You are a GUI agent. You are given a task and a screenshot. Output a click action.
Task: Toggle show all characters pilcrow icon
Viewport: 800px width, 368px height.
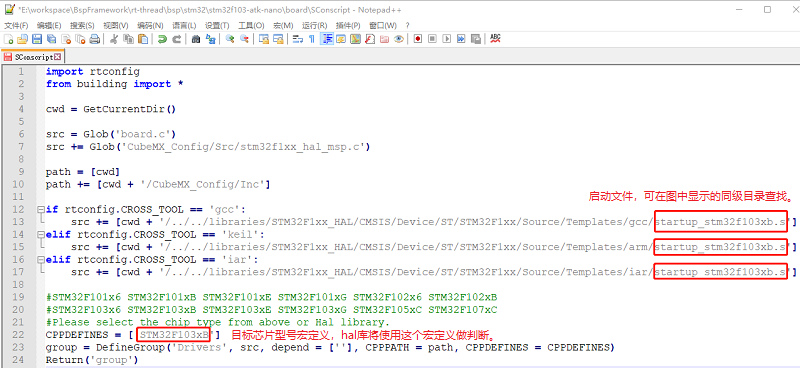coord(312,39)
